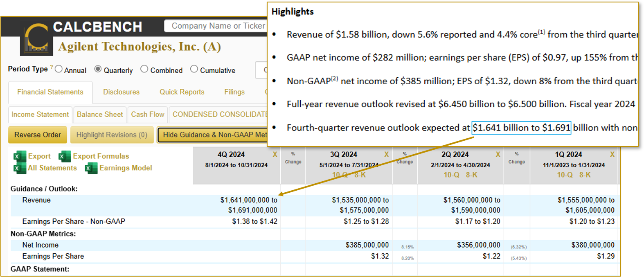Remove the 2Q 2024 column with X
644x277 pixels.
coord(498,155)
